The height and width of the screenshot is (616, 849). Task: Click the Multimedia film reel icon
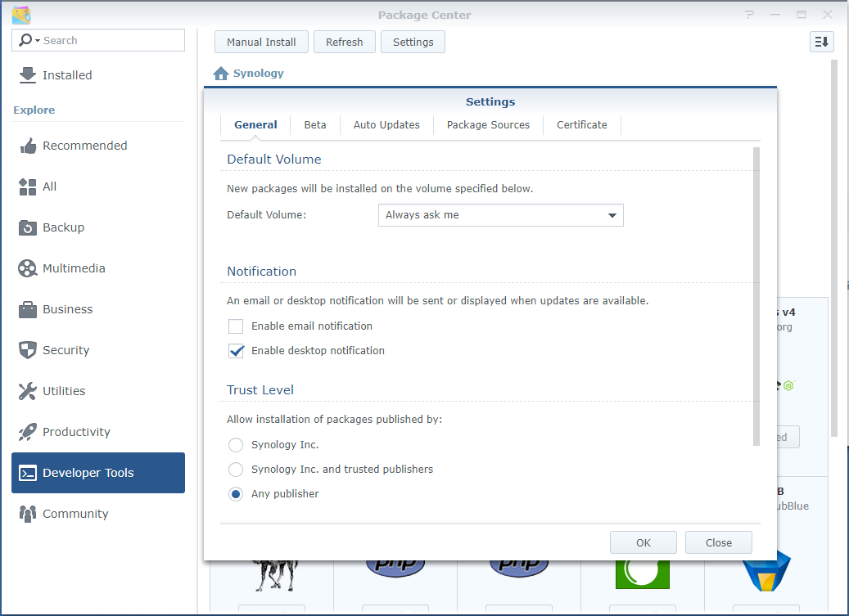click(28, 268)
